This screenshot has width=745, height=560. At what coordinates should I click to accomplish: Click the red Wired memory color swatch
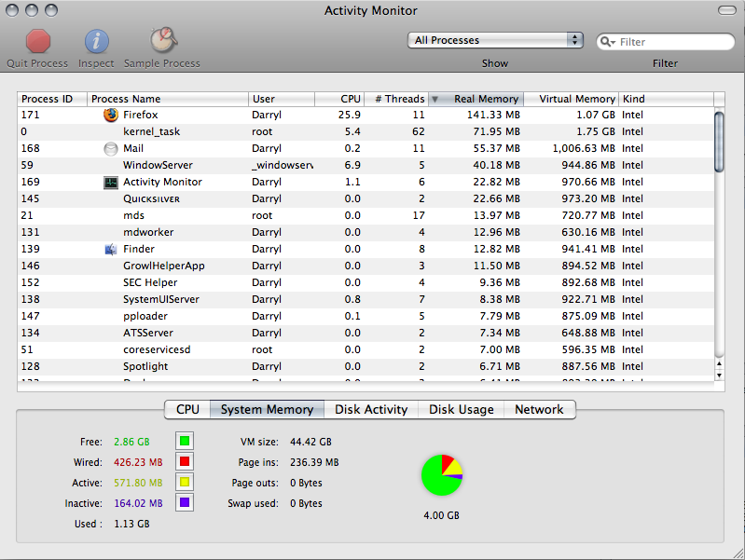tap(185, 461)
